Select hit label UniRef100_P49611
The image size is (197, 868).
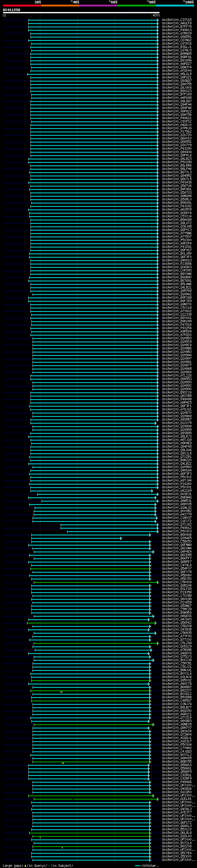[x=177, y=118]
